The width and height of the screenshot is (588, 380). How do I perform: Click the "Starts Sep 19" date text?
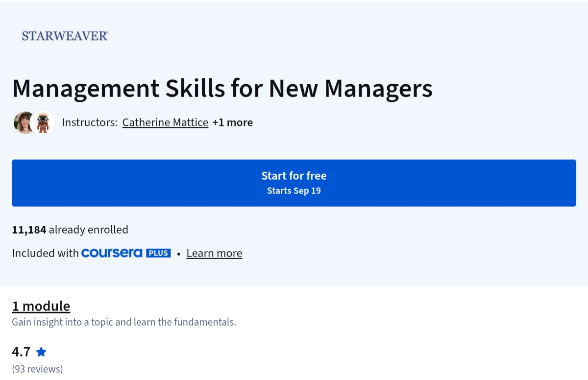click(x=294, y=190)
